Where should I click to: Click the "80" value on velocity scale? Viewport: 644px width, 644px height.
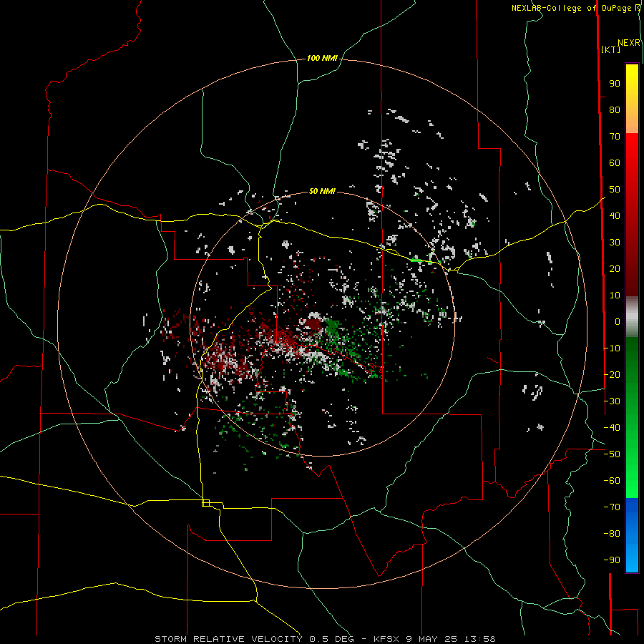615,110
